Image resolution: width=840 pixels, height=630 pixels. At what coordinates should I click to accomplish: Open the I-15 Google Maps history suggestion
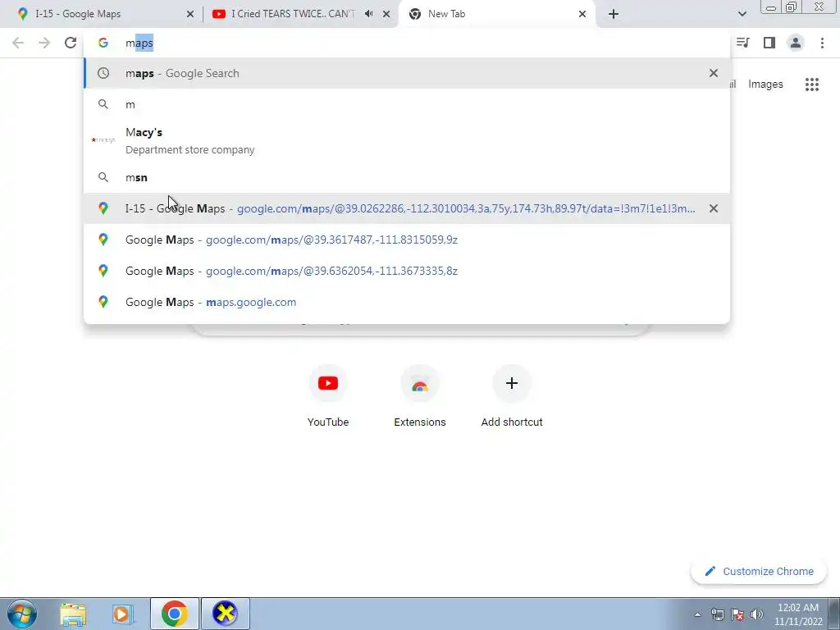[407, 208]
